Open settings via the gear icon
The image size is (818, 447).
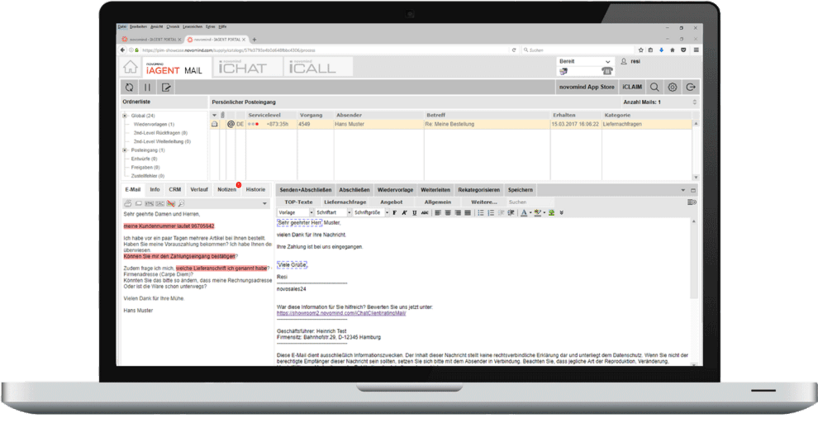pyautogui.click(x=672, y=87)
